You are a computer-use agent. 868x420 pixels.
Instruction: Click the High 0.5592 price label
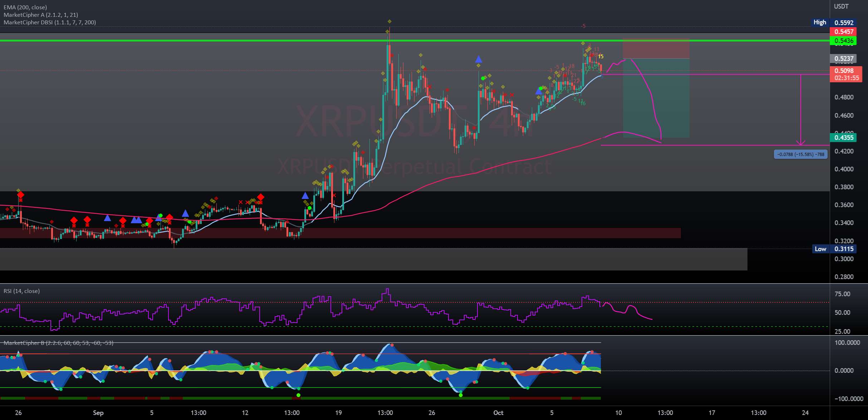[x=834, y=23]
